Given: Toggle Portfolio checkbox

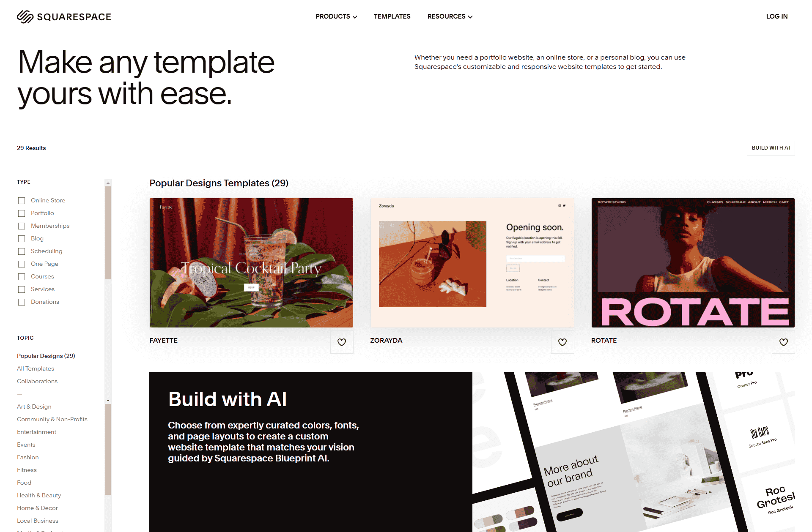Looking at the screenshot, I should 22,213.
